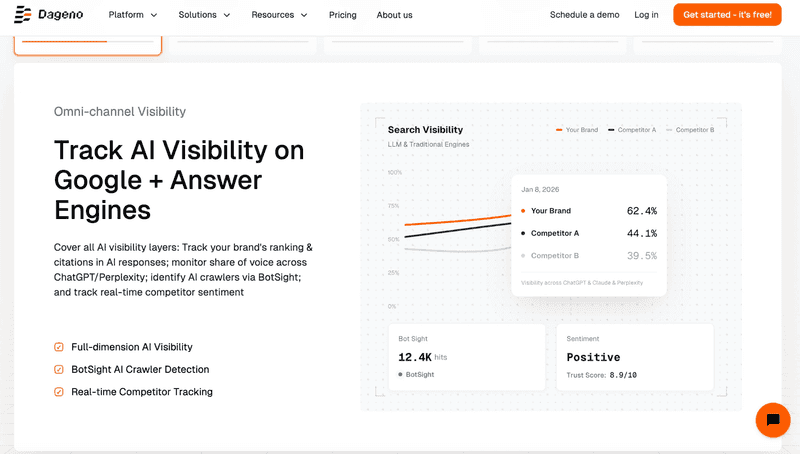Screen dimensions: 800x454
Task: Open the orange chat widget button
Action: [x=772, y=420]
